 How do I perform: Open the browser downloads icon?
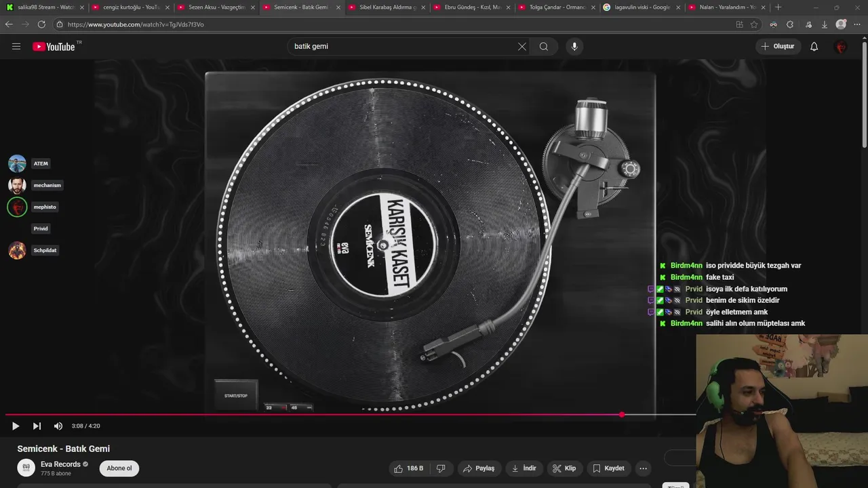pyautogui.click(x=825, y=24)
